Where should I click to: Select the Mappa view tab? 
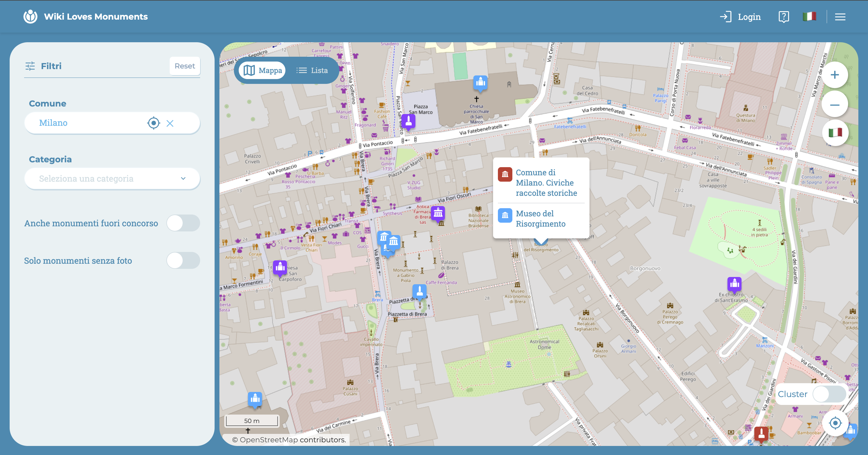click(x=263, y=70)
